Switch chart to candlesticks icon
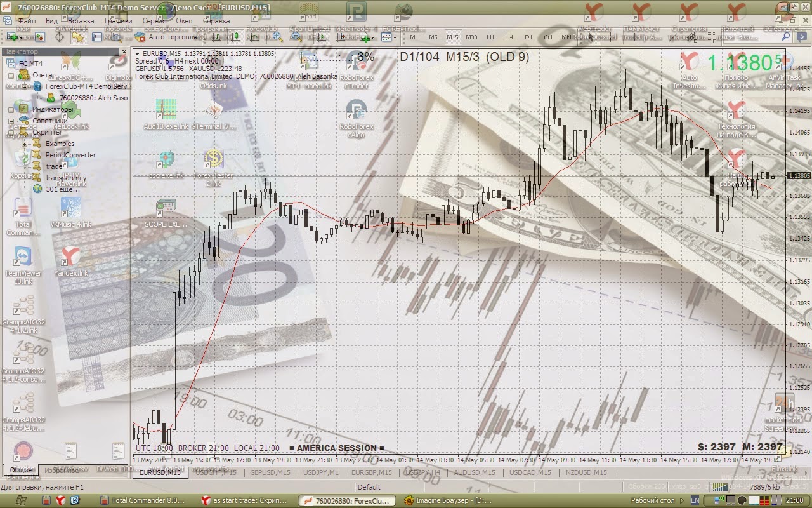This screenshot has height=508, width=812. point(235,37)
